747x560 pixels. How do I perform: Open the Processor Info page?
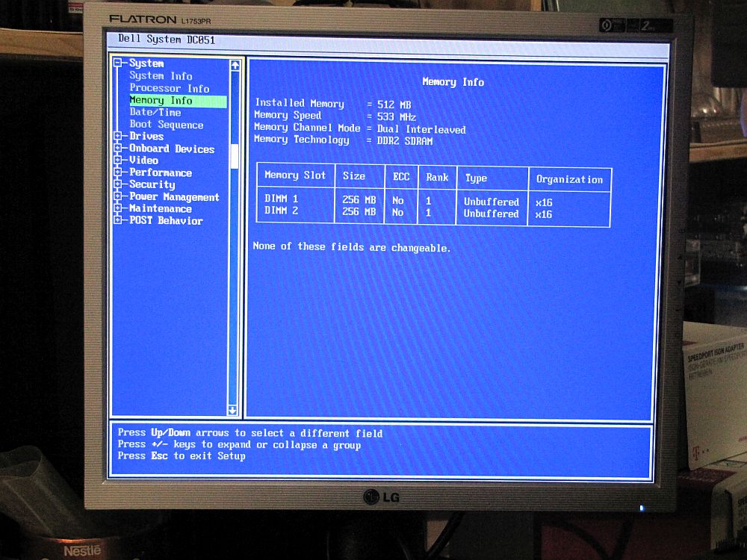(170, 88)
